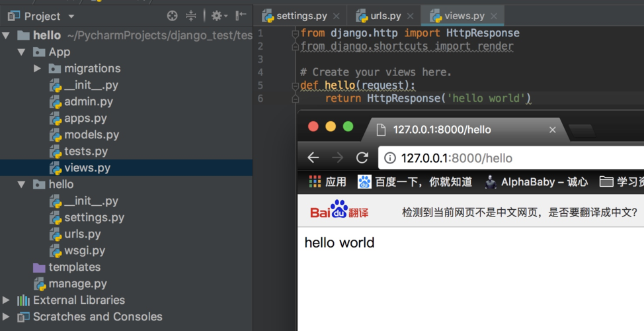Collapse the hello project root node
The image size is (644, 331).
tap(6, 35)
